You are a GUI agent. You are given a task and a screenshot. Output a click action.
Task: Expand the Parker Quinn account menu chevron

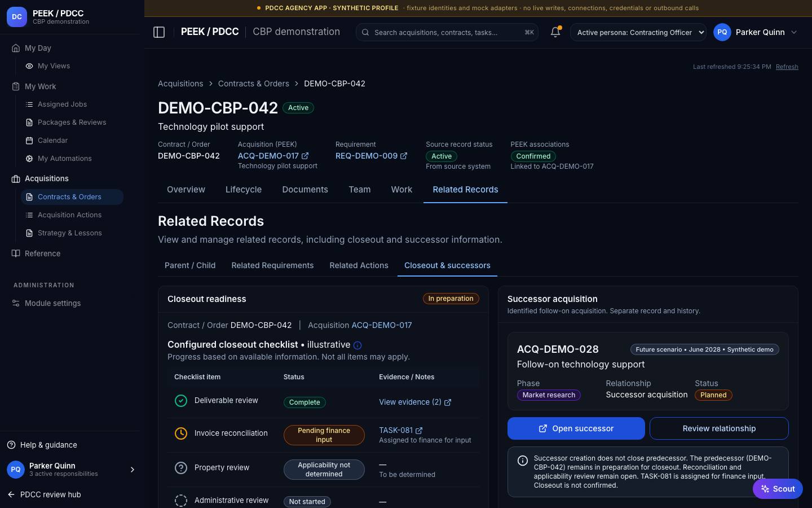[794, 32]
